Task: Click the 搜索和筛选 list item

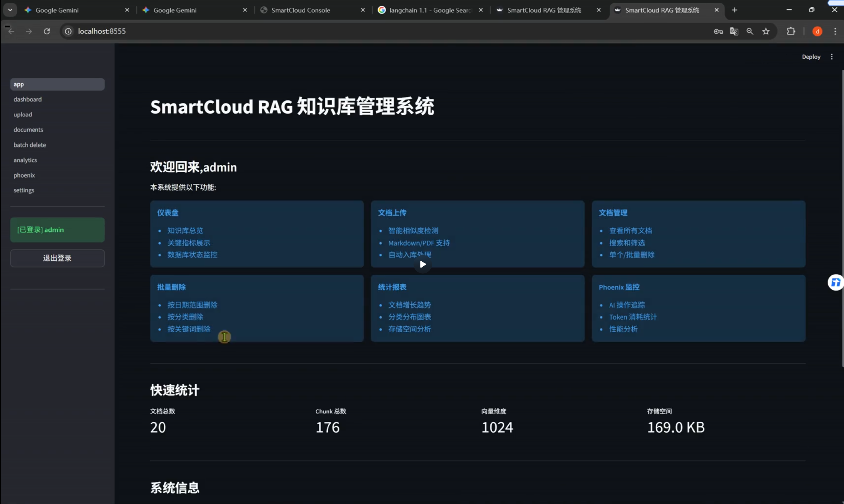Action: point(627,243)
